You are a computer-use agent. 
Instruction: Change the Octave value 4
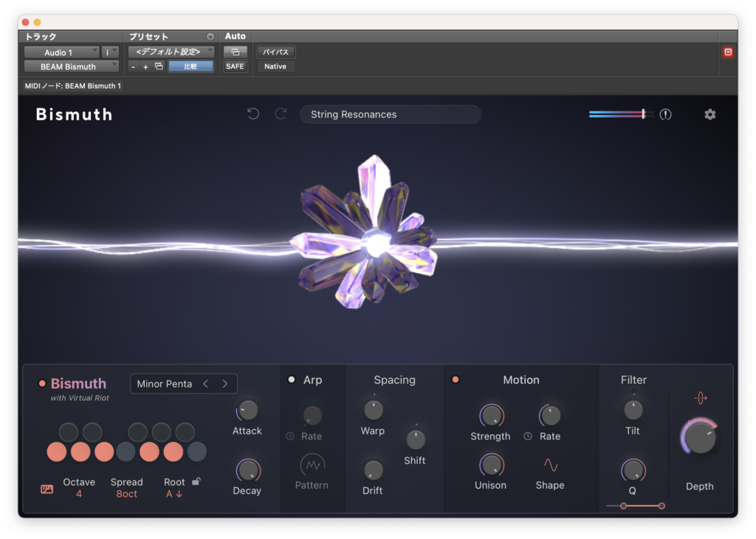coord(78,494)
